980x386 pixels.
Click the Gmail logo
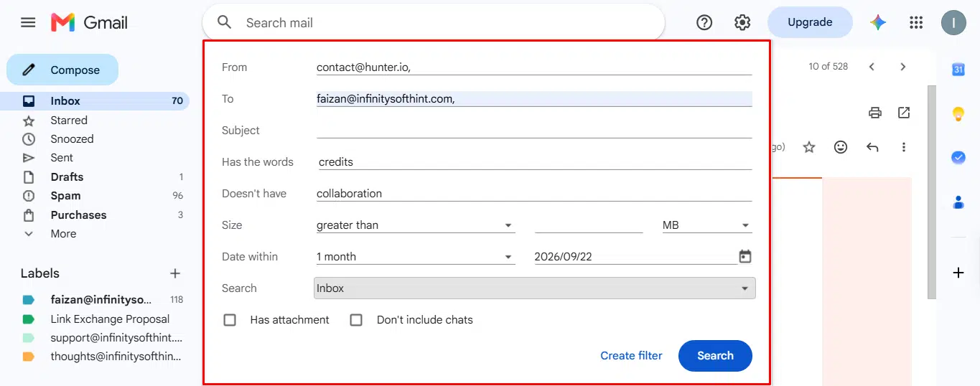89,22
